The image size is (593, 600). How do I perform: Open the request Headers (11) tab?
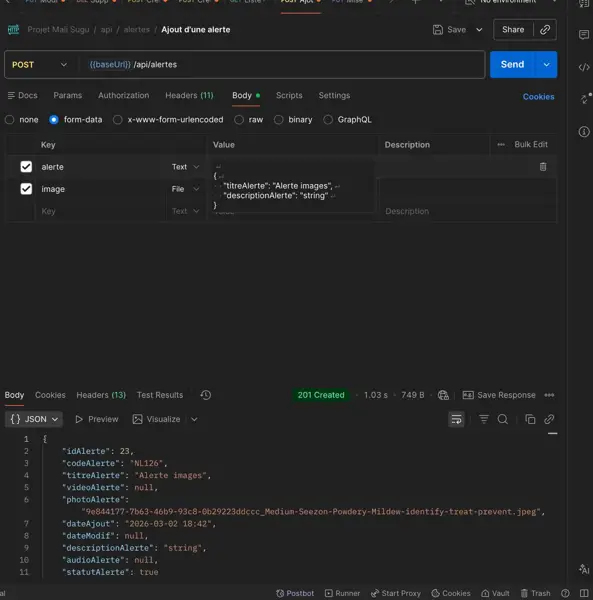click(189, 96)
